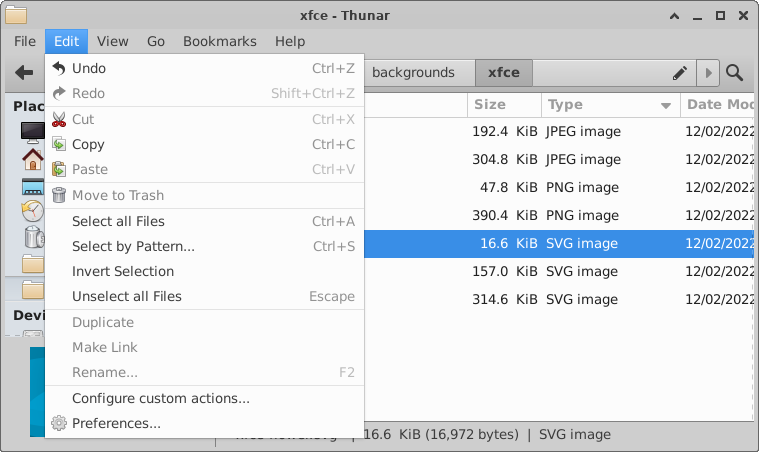The image size is (759, 452).
Task: Click the backgrounds path button
Action: click(419, 73)
